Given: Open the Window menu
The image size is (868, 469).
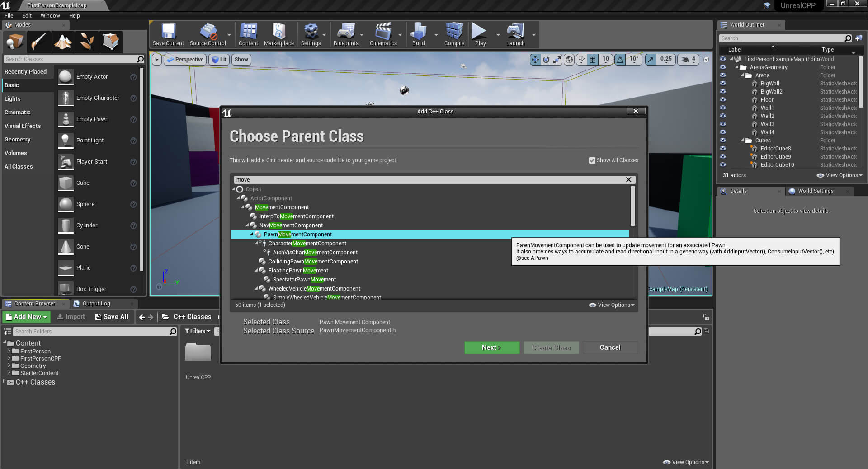Looking at the screenshot, I should point(50,15).
